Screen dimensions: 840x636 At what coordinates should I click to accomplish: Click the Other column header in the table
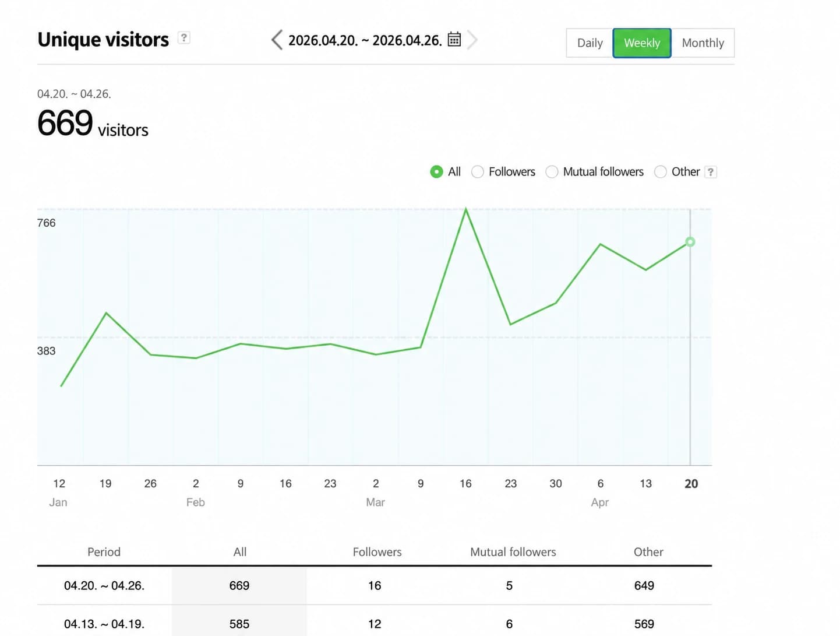(x=648, y=552)
